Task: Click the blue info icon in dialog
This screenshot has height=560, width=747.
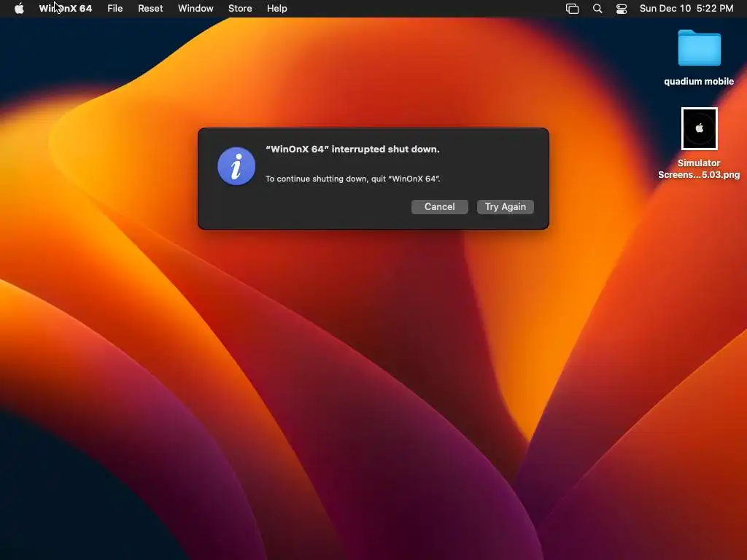Action: pos(236,166)
